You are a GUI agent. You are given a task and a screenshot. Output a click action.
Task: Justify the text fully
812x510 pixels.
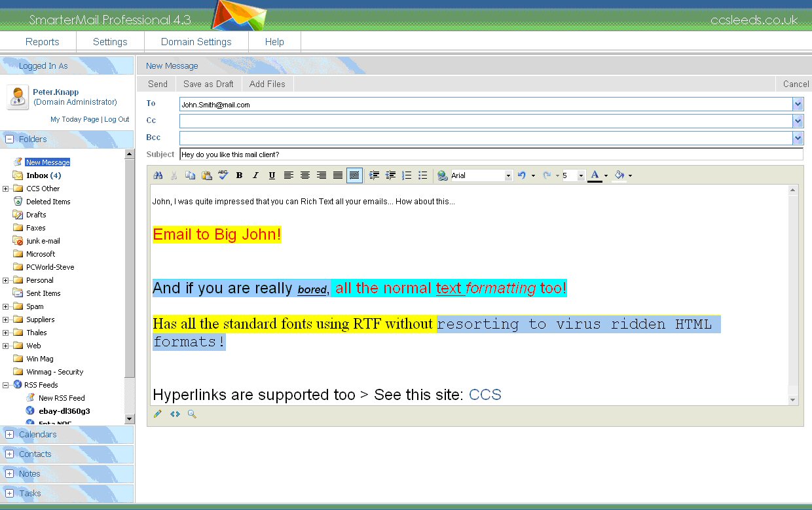tap(338, 175)
